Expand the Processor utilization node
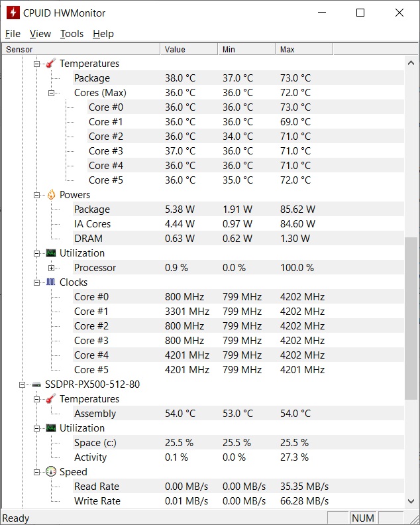 tap(51, 268)
